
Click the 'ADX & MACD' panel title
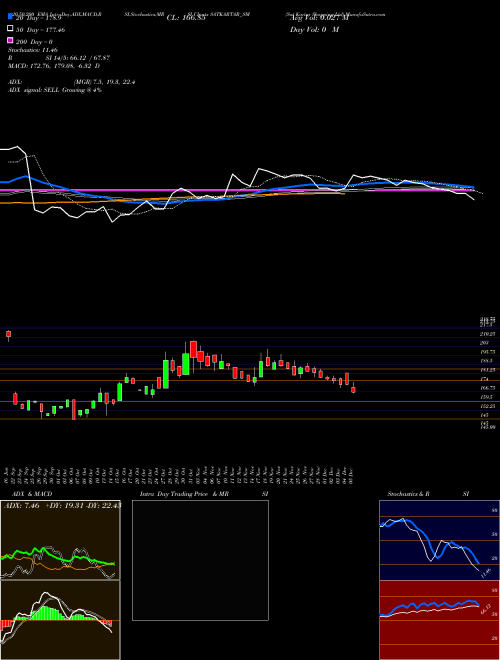(x=32, y=494)
